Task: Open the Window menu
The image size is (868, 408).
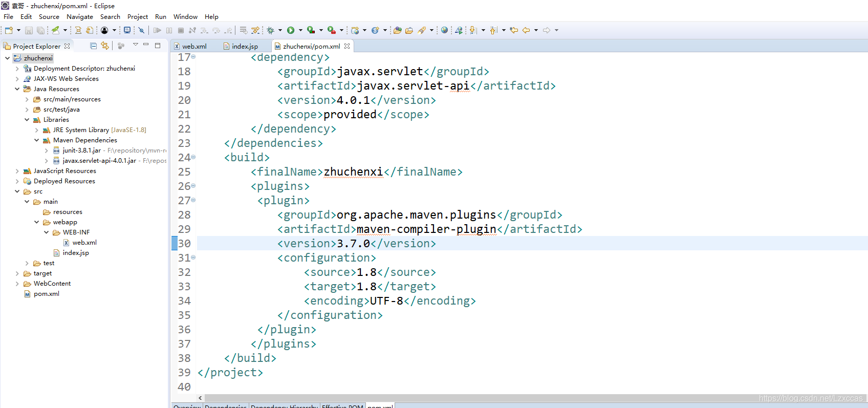Action: (x=185, y=16)
